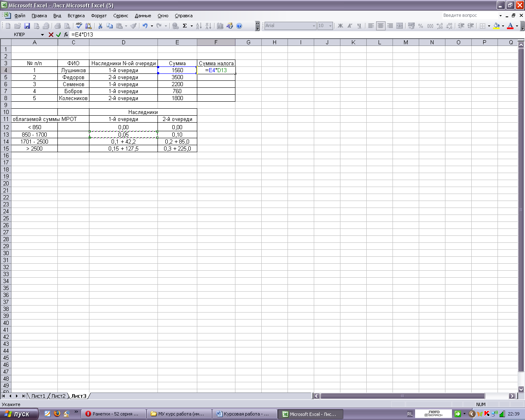
Task: Toggle Align Right
Action: pos(390,26)
